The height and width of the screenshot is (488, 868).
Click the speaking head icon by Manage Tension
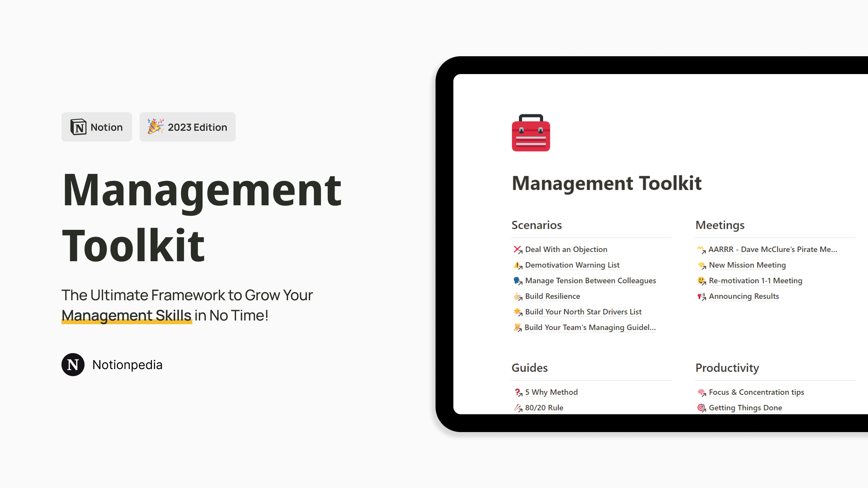pyautogui.click(x=518, y=281)
